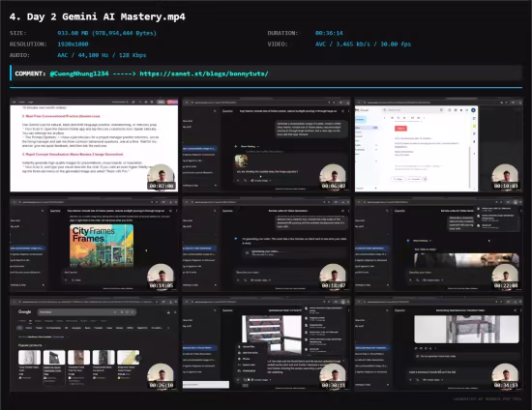Open the thumbnail stamped 00:26:10
This screenshot has height=410, width=532.
point(94,344)
